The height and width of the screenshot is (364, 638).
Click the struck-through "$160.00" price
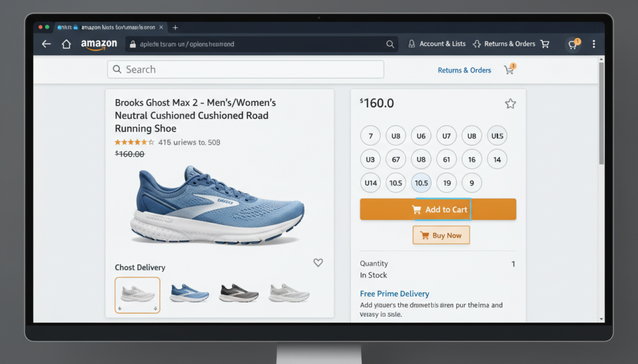pyautogui.click(x=130, y=154)
